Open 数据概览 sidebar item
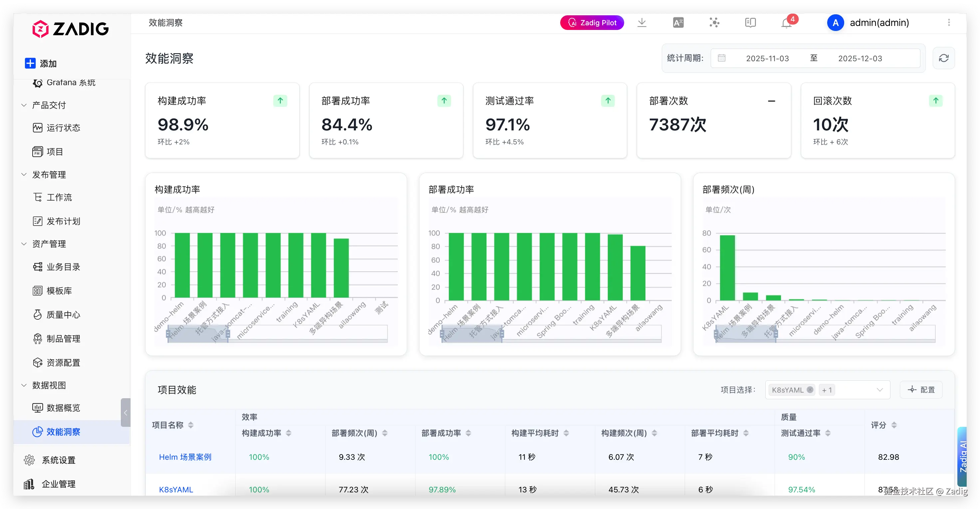 [63, 408]
